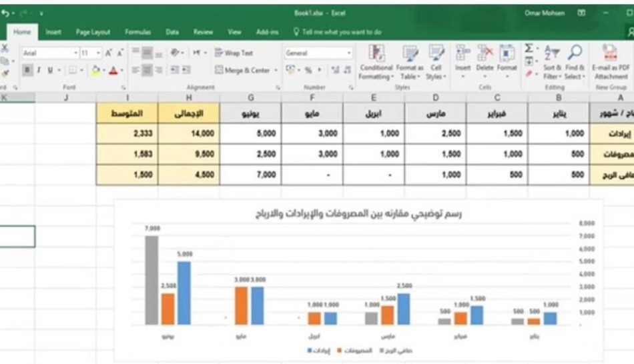The height and width of the screenshot is (364, 634).
Task: Open the Formulas ribbon tab
Action: point(137,32)
